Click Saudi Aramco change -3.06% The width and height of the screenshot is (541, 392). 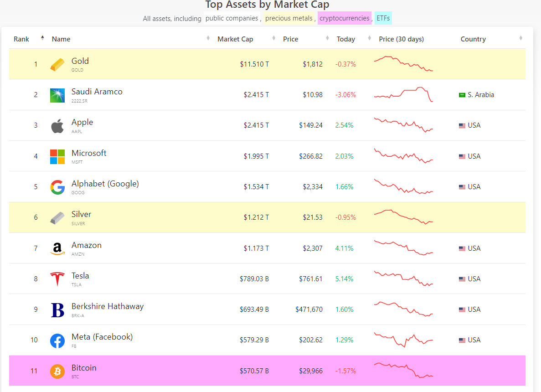click(x=346, y=95)
